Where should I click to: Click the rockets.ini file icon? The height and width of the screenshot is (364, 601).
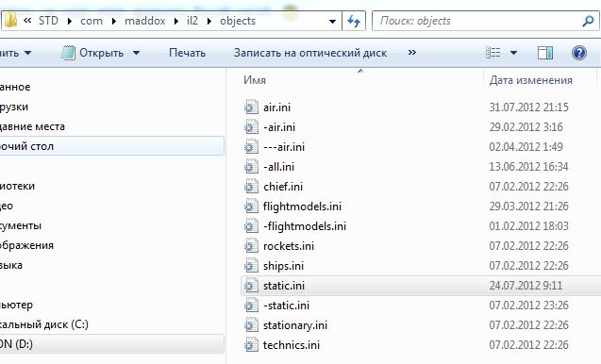click(x=251, y=246)
